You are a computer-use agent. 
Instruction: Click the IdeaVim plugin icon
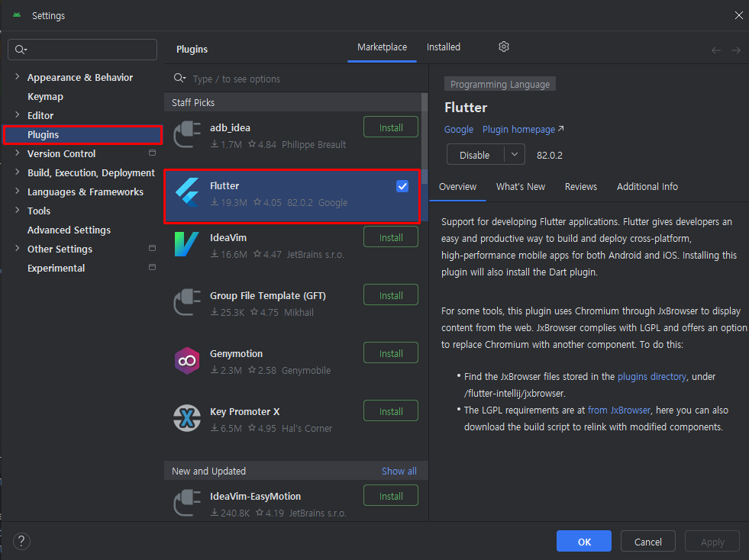(187, 244)
